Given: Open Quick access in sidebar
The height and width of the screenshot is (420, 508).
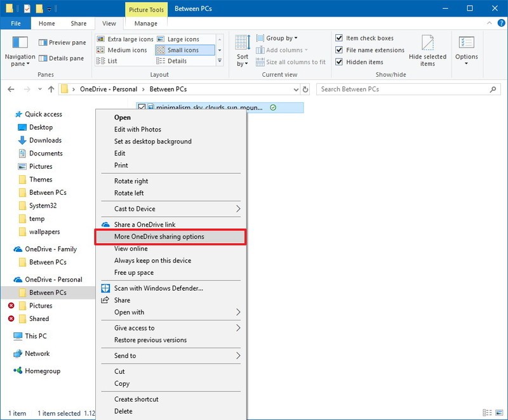Looking at the screenshot, I should coord(39,114).
